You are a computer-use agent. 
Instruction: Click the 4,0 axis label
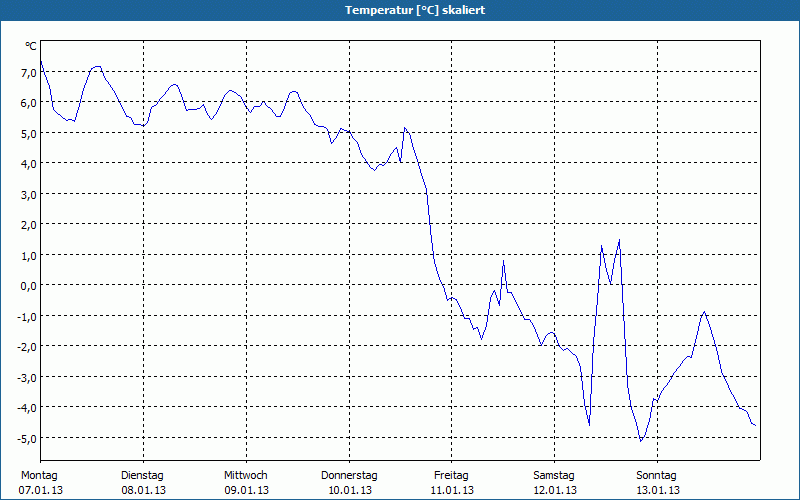[x=29, y=164]
